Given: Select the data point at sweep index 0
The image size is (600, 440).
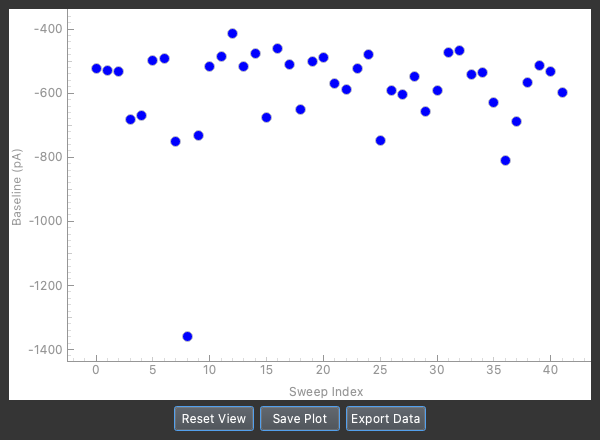Looking at the screenshot, I should click(x=96, y=68).
